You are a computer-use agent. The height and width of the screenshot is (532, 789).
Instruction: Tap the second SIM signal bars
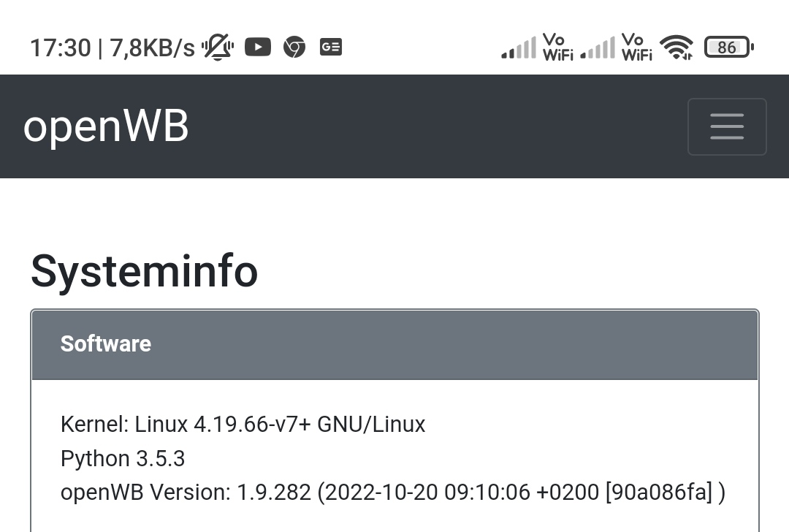[x=598, y=49]
